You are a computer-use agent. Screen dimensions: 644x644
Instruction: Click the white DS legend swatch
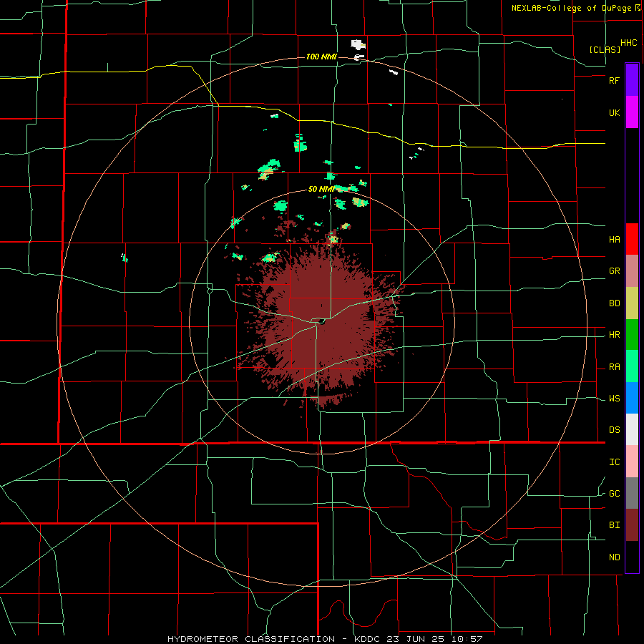[632, 429]
